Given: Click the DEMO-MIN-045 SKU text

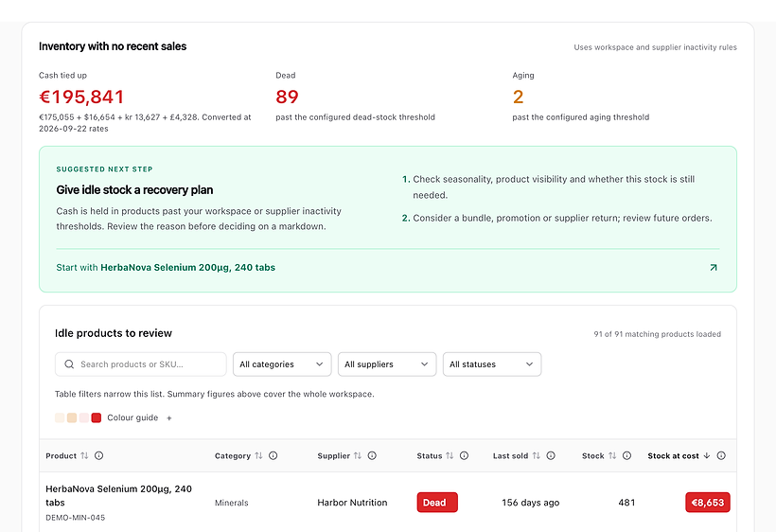Looking at the screenshot, I should tap(75, 518).
